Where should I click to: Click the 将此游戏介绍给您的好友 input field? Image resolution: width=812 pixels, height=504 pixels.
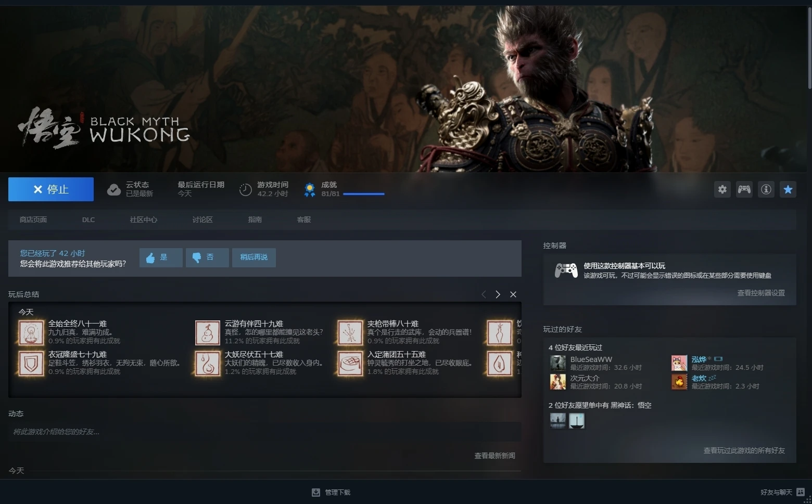point(264,432)
